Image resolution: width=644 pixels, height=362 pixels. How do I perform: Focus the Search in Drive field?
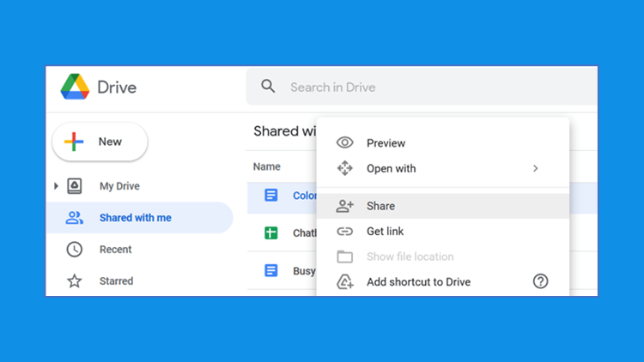click(422, 87)
